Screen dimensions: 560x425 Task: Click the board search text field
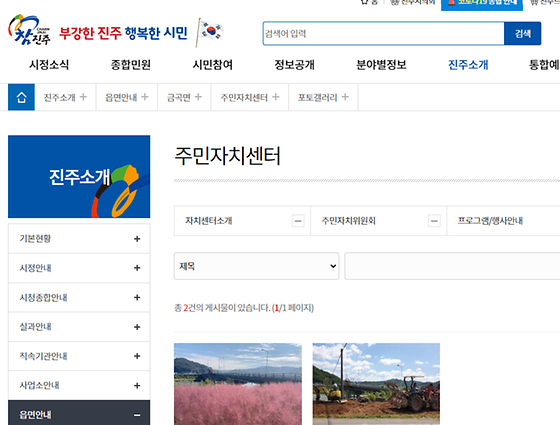[x=452, y=266]
